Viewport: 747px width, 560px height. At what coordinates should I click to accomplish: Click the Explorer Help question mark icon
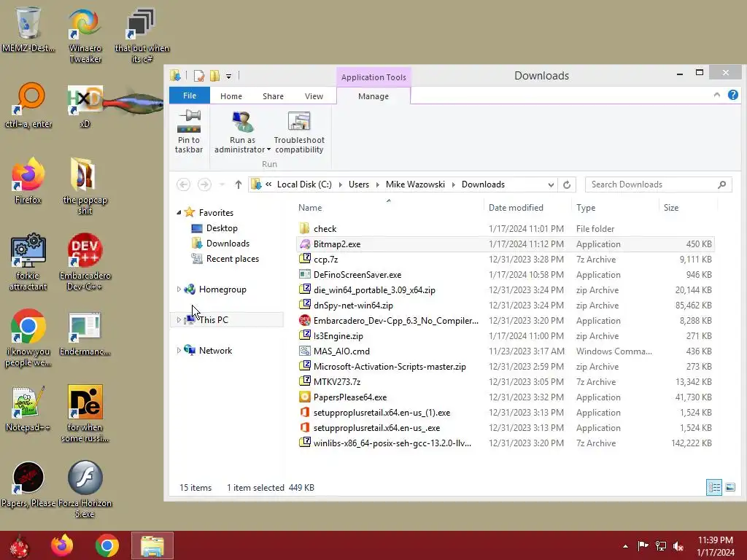pos(732,96)
